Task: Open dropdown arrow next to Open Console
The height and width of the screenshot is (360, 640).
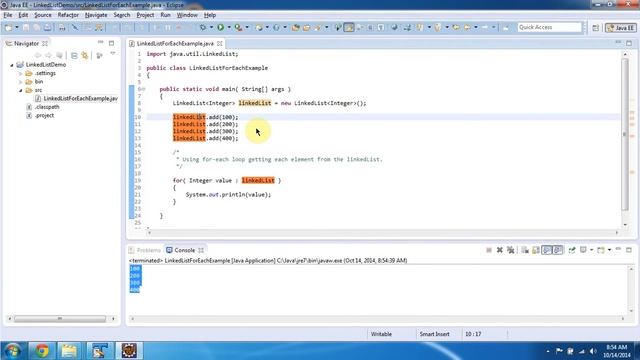Action: click(609, 250)
